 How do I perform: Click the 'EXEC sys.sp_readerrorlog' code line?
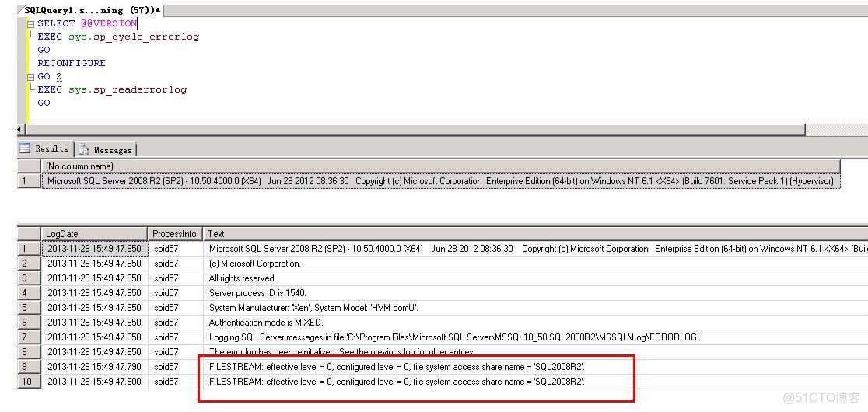[112, 89]
